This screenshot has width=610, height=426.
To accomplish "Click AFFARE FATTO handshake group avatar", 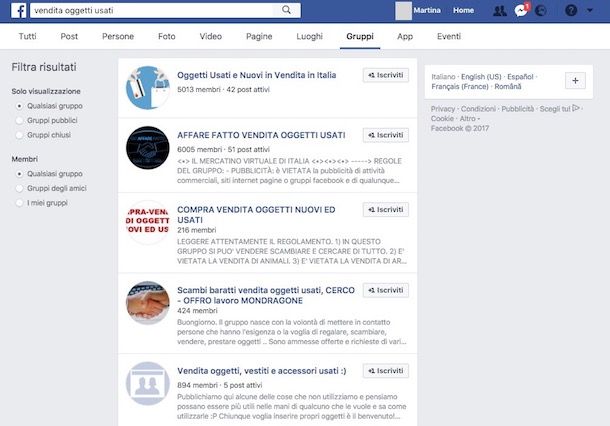I will click(x=148, y=148).
